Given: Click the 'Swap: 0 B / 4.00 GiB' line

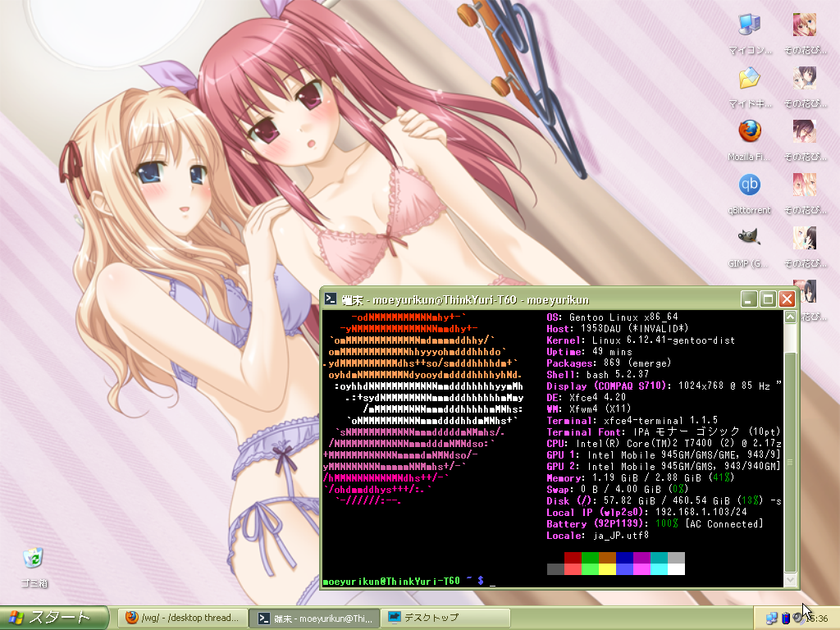Looking at the screenshot, I should tap(617, 489).
